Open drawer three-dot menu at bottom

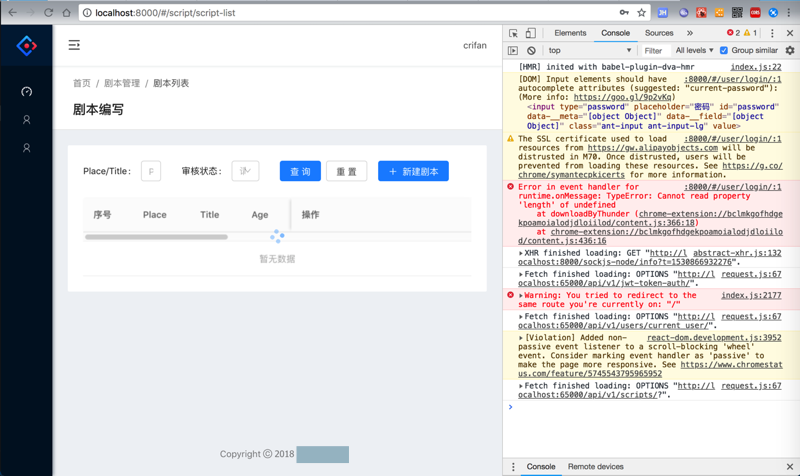[513, 466]
